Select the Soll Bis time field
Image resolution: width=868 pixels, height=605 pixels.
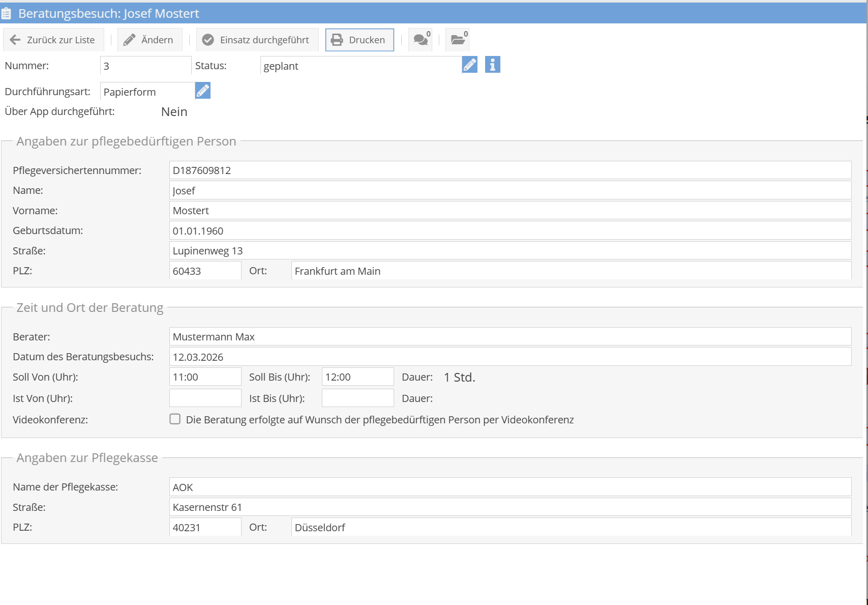click(357, 377)
